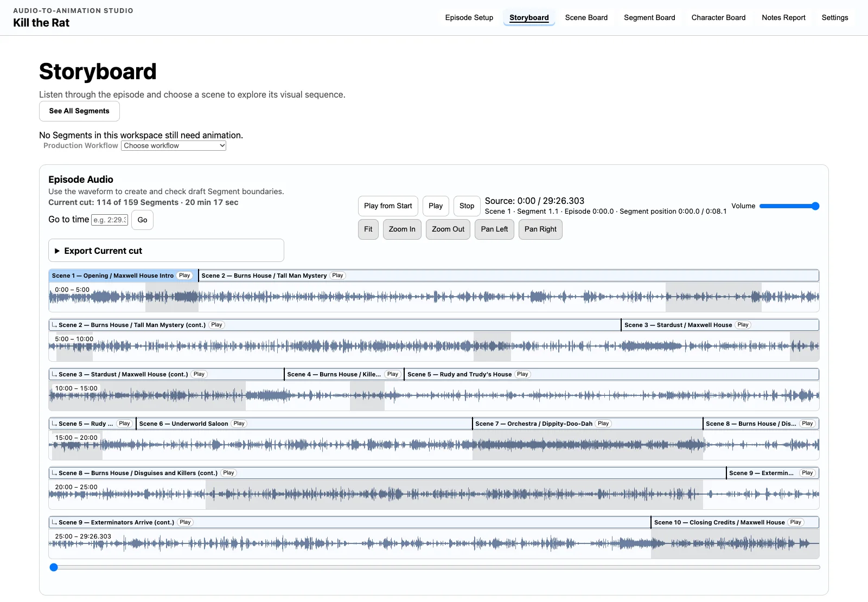Play Scene 6 Underworld Saloon

coord(239,424)
